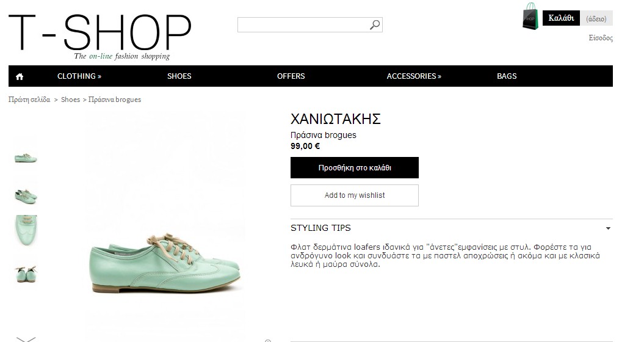644x342 pixels.
Task: Open the BAGS menu item
Action: [507, 76]
